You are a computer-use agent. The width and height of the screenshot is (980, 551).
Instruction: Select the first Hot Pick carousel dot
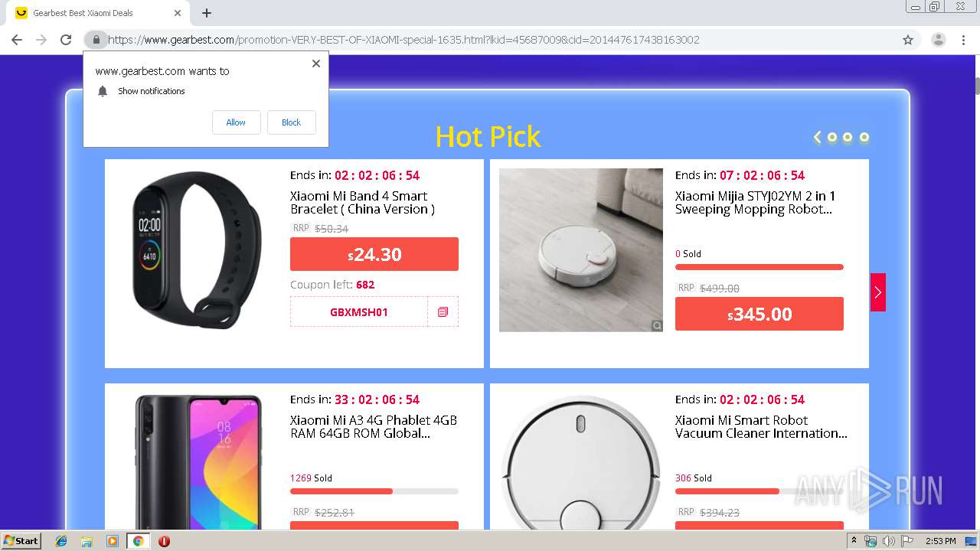tap(832, 138)
